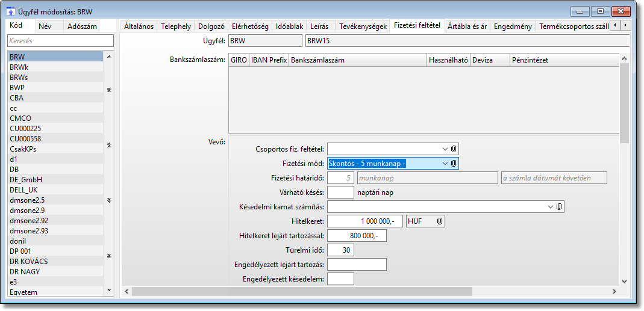This screenshot has height=311, width=644.
Task: Click the Pénzintézet column header
Action: (564, 60)
